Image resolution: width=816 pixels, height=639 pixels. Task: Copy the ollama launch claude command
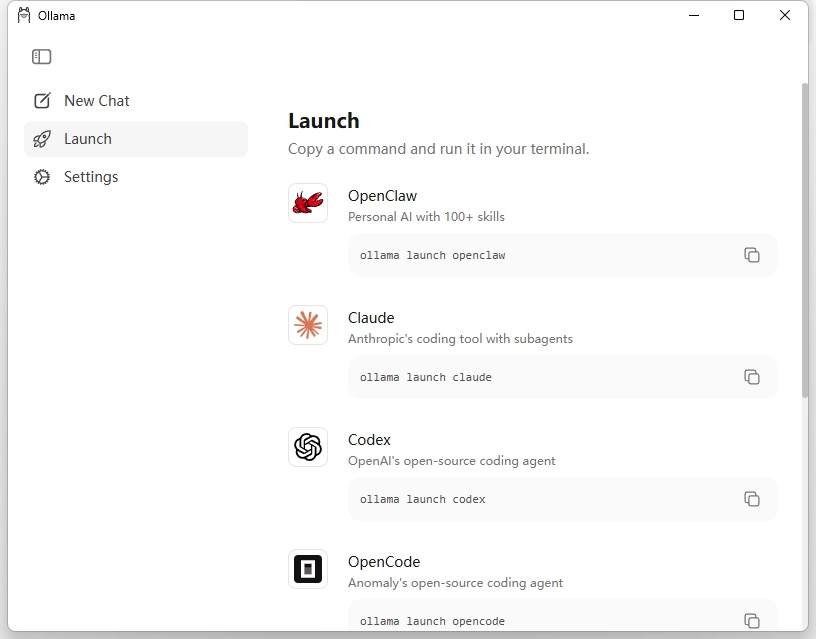(752, 377)
